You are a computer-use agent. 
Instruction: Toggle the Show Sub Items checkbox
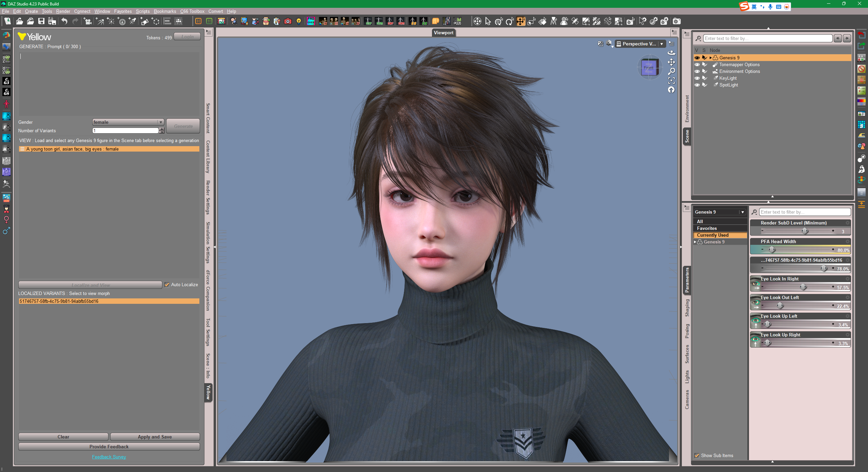[697, 455]
